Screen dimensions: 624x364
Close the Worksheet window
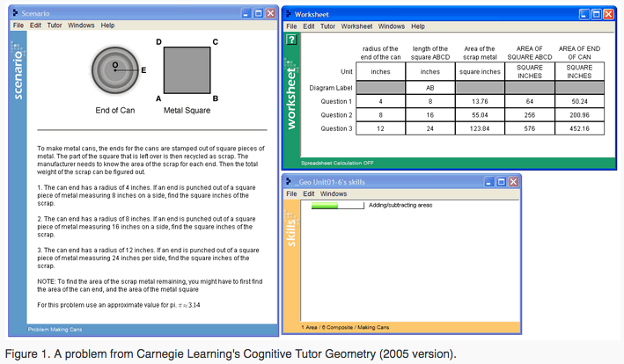click(x=608, y=15)
